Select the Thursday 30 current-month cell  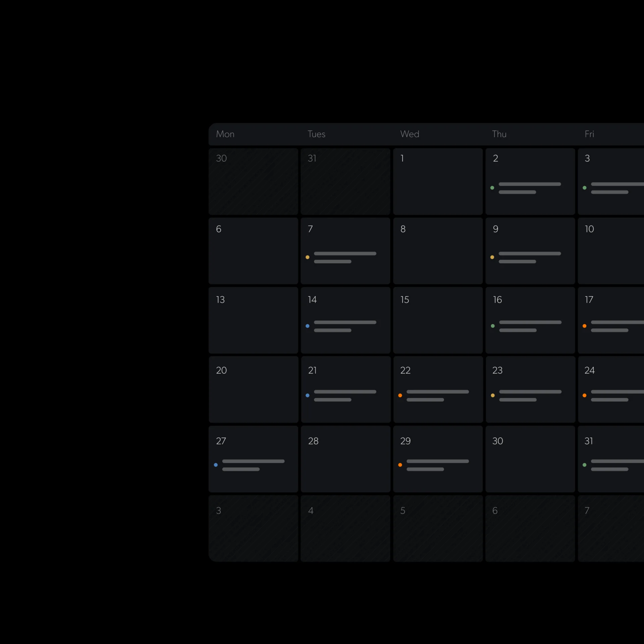point(530,459)
